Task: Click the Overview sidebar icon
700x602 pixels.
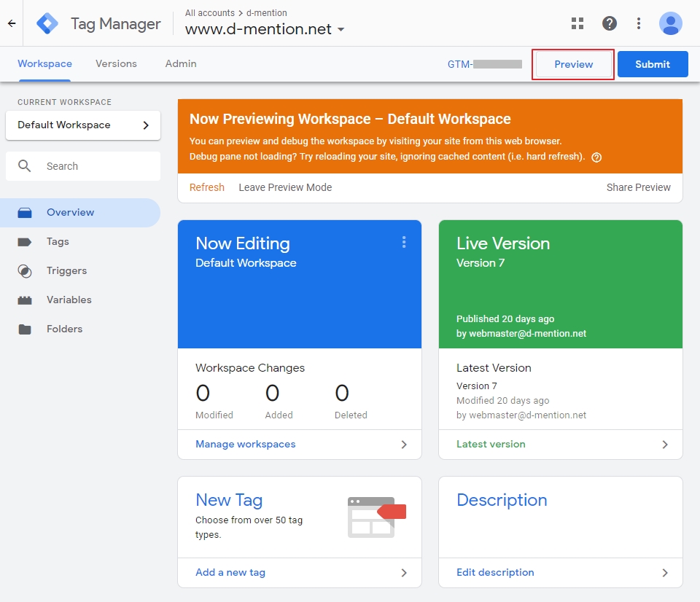Action: 25,212
